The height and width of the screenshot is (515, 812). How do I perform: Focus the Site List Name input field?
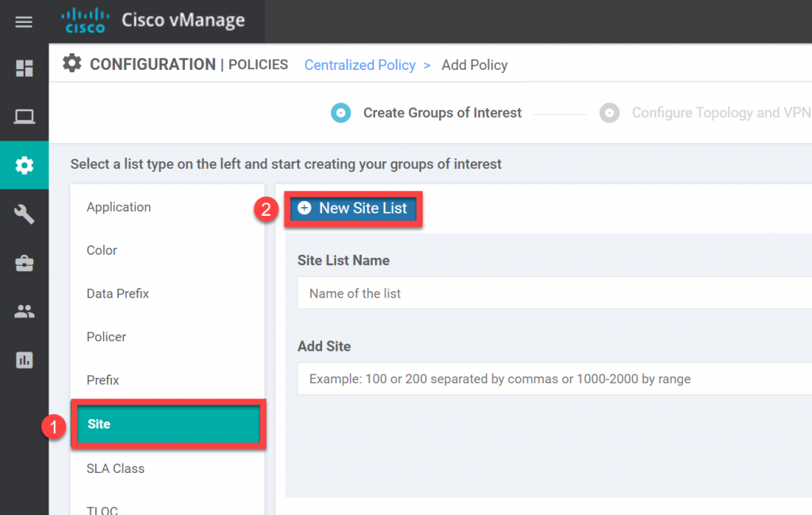tap(554, 294)
